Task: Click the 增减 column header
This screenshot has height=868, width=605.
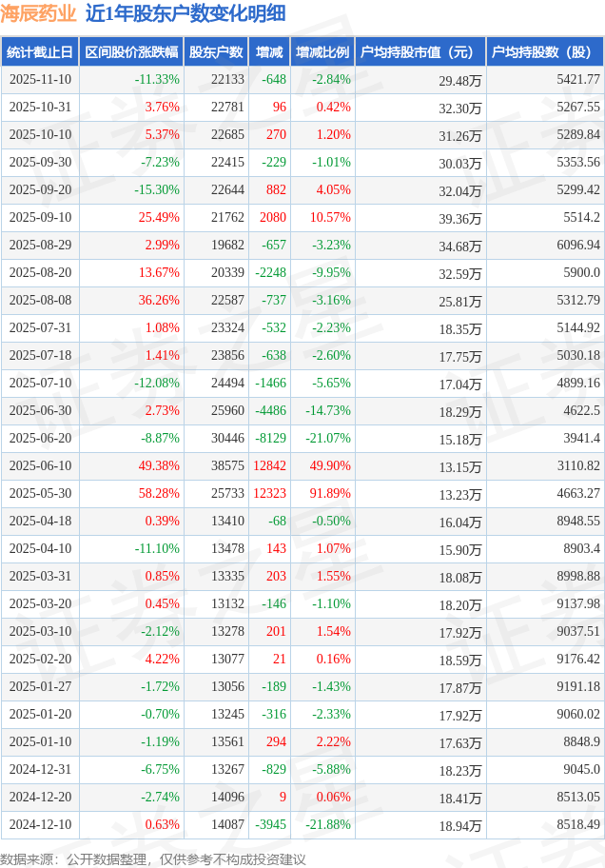Action: click(x=270, y=52)
